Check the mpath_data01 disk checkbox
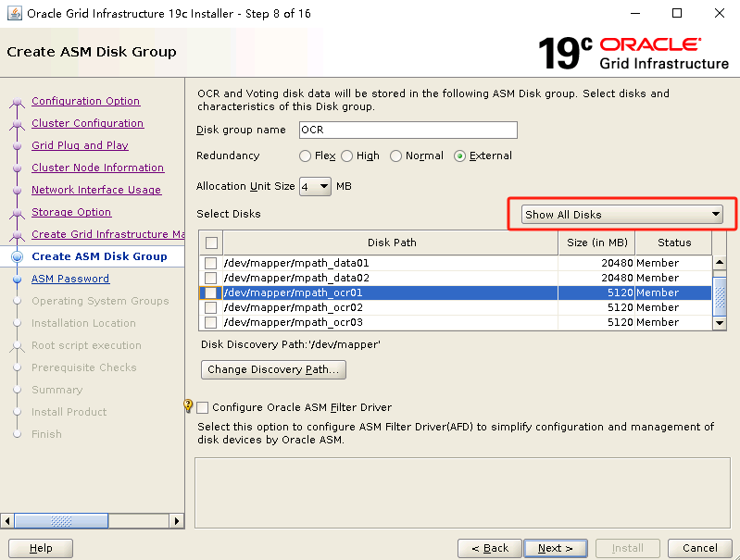Image resolution: width=740 pixels, height=560 pixels. coord(210,263)
